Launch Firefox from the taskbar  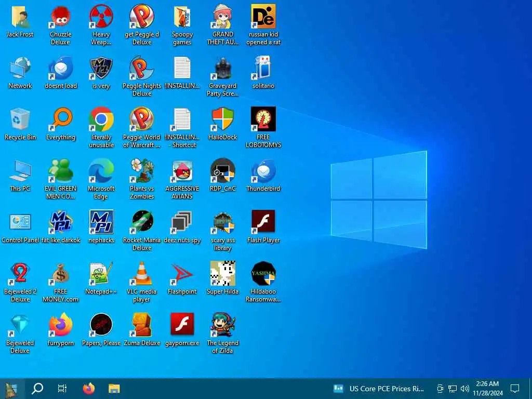coord(89,389)
